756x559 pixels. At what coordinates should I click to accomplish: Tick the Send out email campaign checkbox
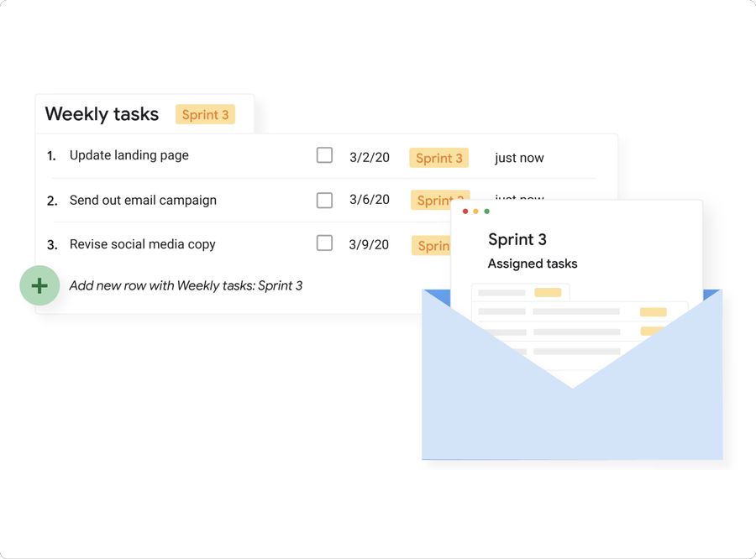[324, 201]
